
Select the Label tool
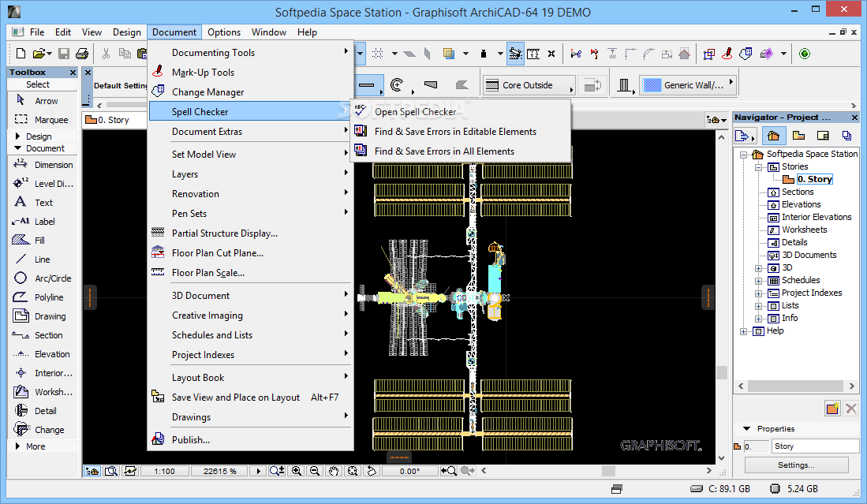point(43,222)
